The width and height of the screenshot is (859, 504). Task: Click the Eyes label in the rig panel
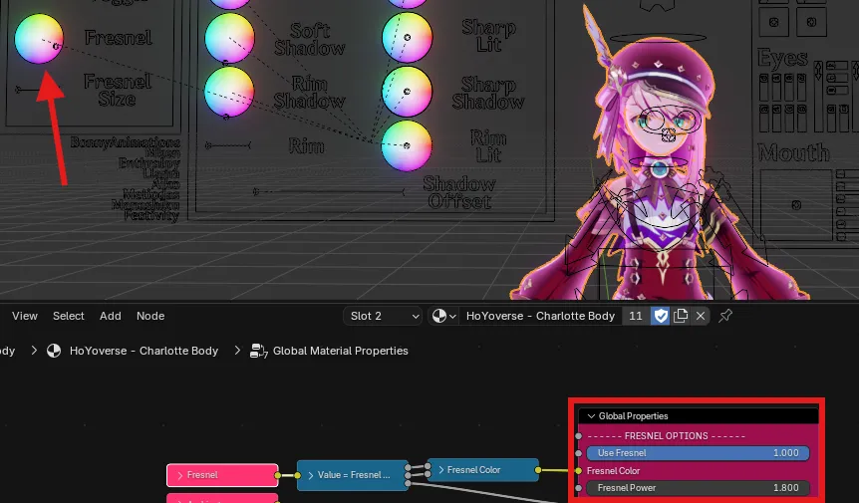[x=782, y=58]
